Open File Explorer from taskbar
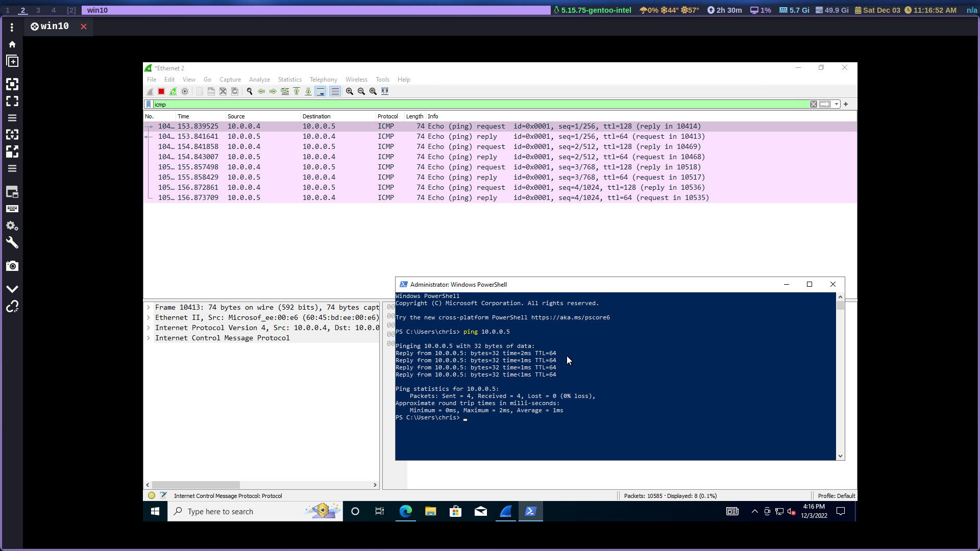The width and height of the screenshot is (980, 551). click(x=430, y=511)
